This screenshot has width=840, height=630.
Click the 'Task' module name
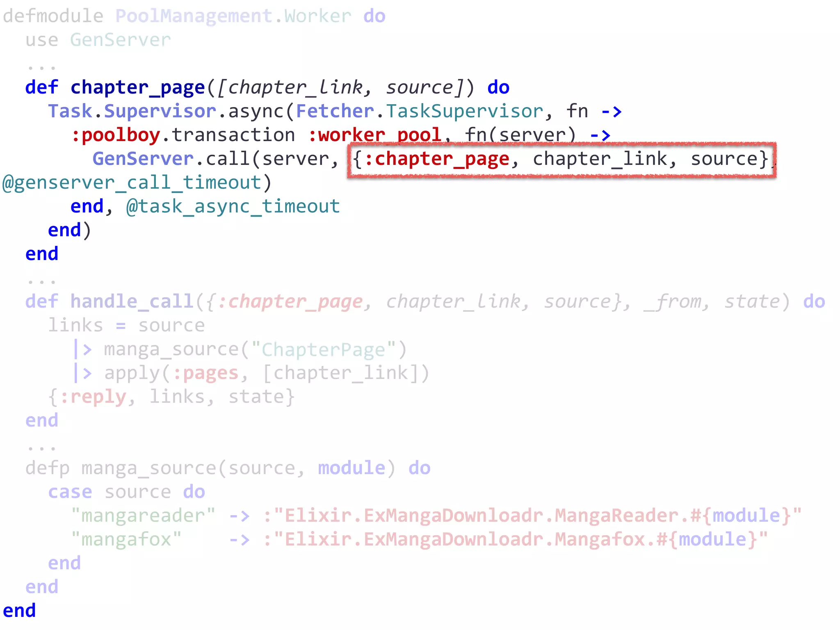pyautogui.click(x=70, y=111)
